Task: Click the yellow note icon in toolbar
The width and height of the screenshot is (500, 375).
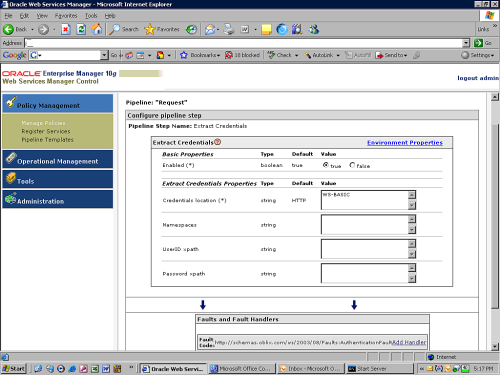Action: 266,30
